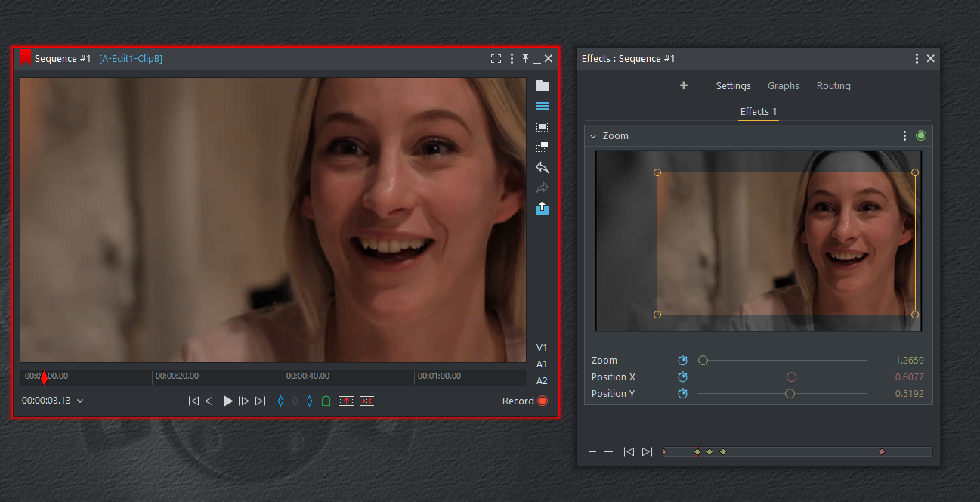Click the 00:00:03.13 timecode field

pyautogui.click(x=46, y=401)
